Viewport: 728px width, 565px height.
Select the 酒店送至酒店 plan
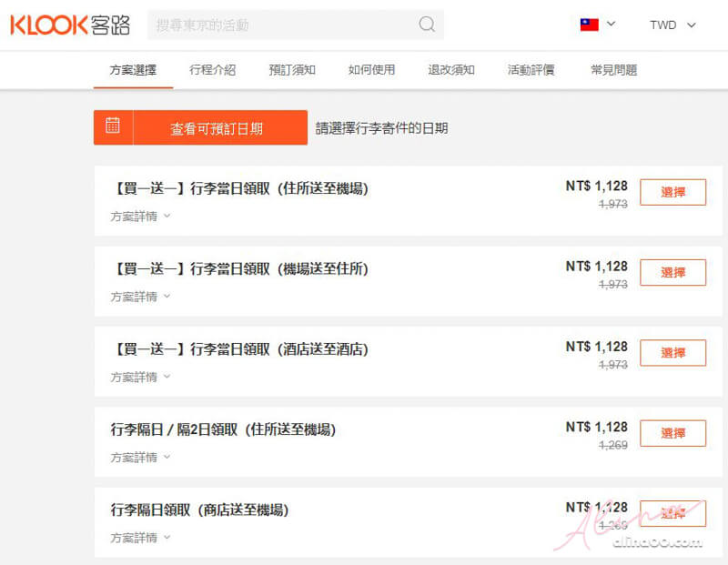672,353
